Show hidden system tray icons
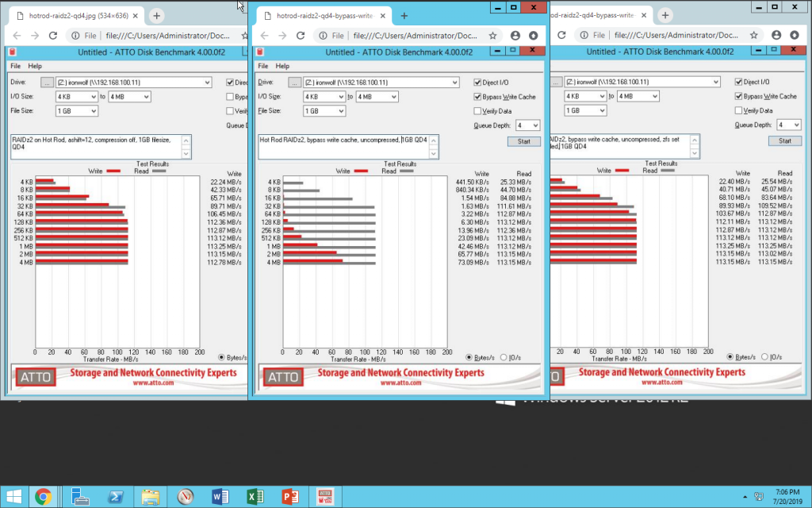Image resolution: width=812 pixels, height=508 pixels. point(745,497)
